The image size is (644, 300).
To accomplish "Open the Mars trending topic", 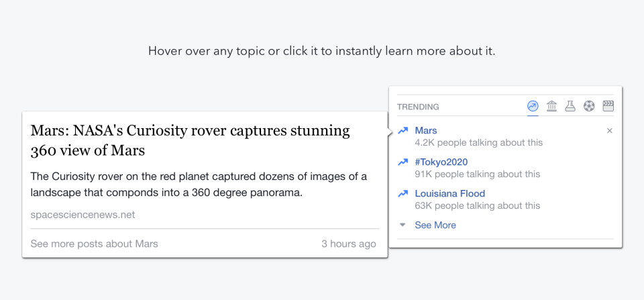I will coord(426,130).
